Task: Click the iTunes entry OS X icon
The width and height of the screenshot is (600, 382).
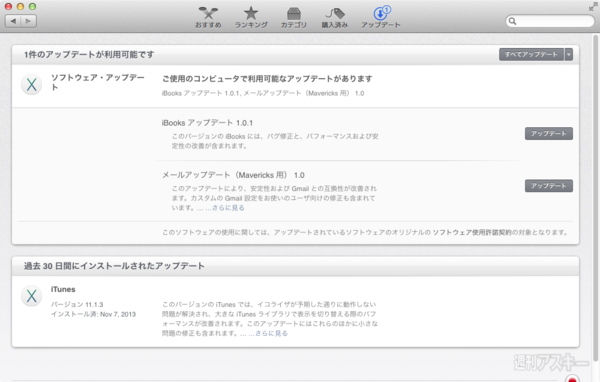Action: [x=31, y=296]
